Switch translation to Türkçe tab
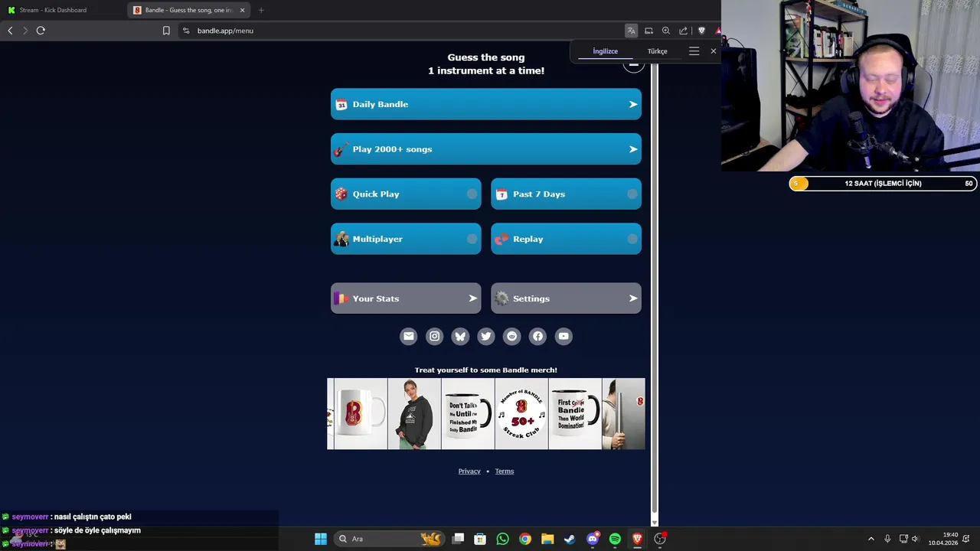980x551 pixels. (658, 51)
